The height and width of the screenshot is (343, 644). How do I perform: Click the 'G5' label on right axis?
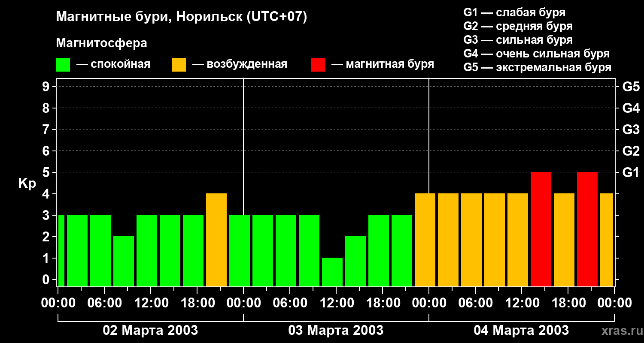tap(631, 87)
